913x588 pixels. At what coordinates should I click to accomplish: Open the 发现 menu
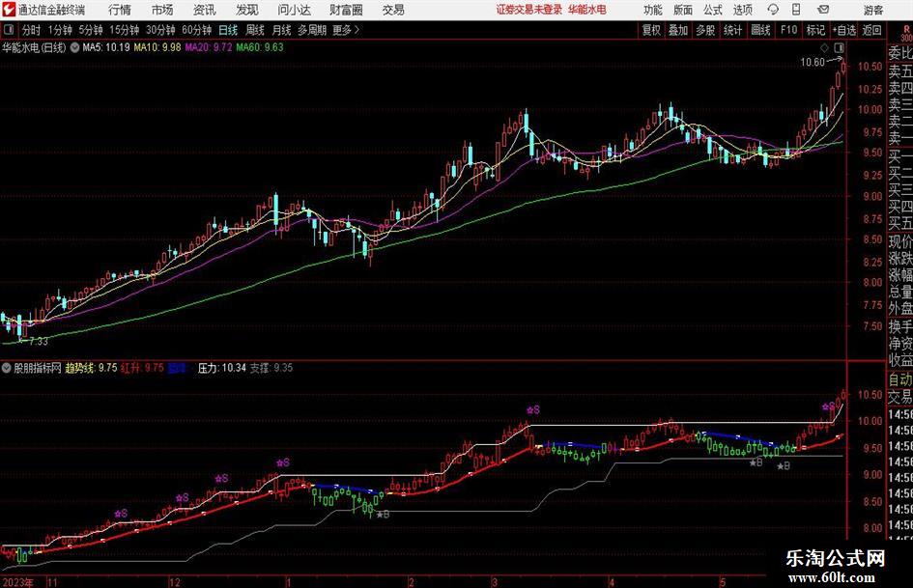point(247,10)
